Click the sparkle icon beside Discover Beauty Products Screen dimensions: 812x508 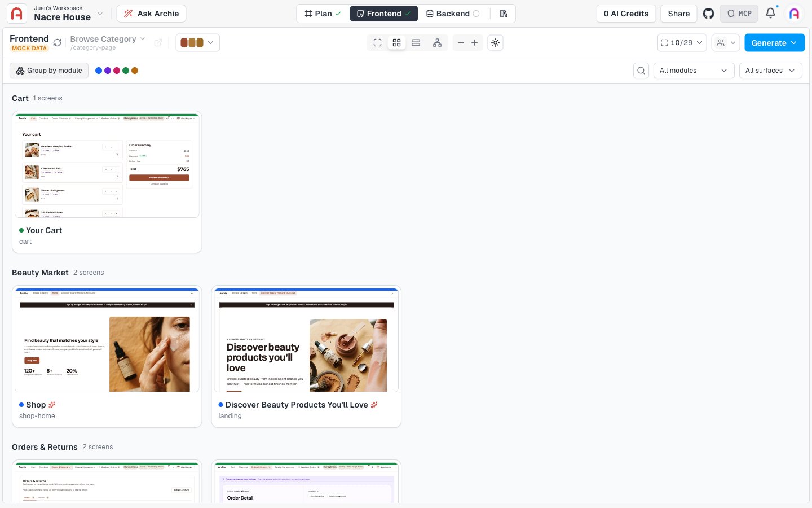coord(374,405)
